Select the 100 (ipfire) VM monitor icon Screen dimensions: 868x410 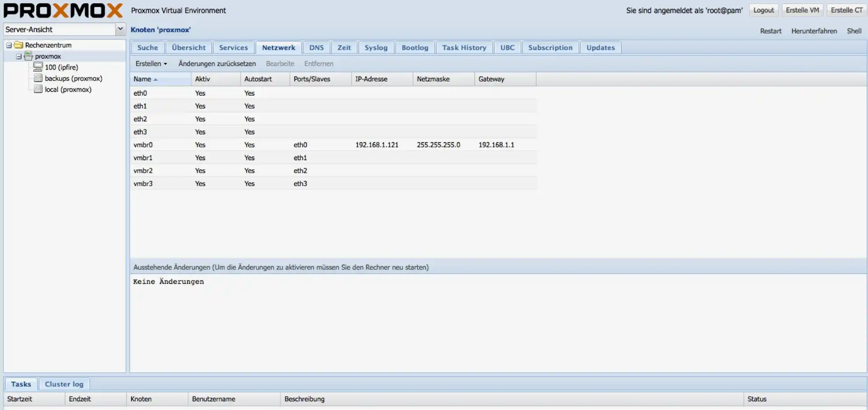click(38, 67)
